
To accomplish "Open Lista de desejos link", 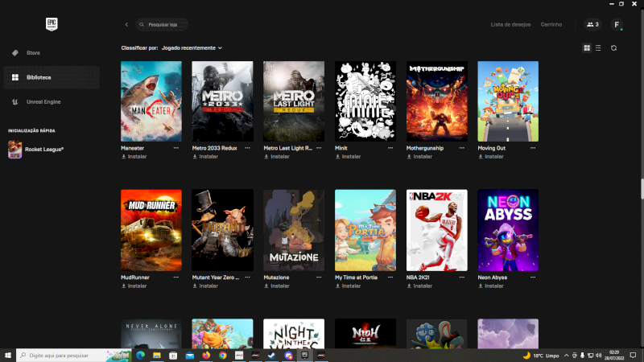I will pyautogui.click(x=510, y=25).
